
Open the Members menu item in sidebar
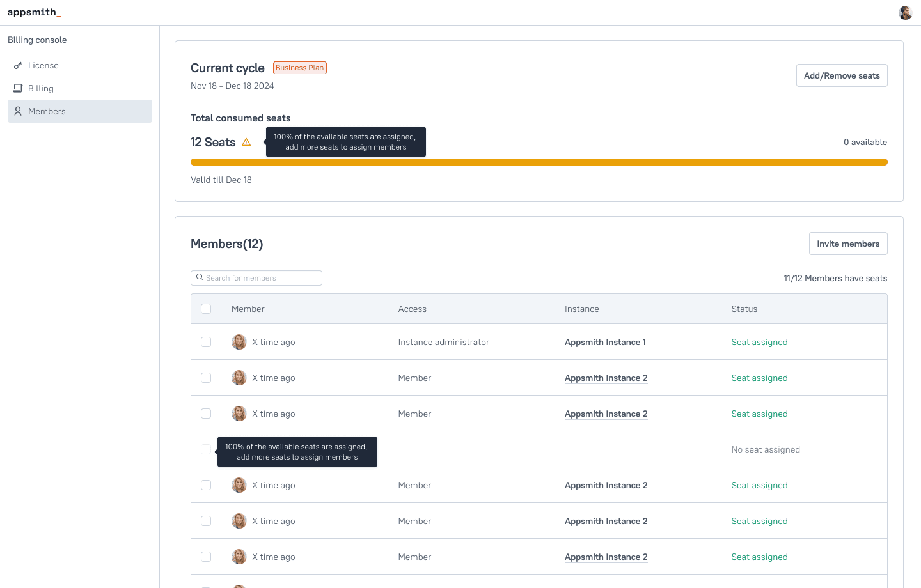pyautogui.click(x=80, y=111)
